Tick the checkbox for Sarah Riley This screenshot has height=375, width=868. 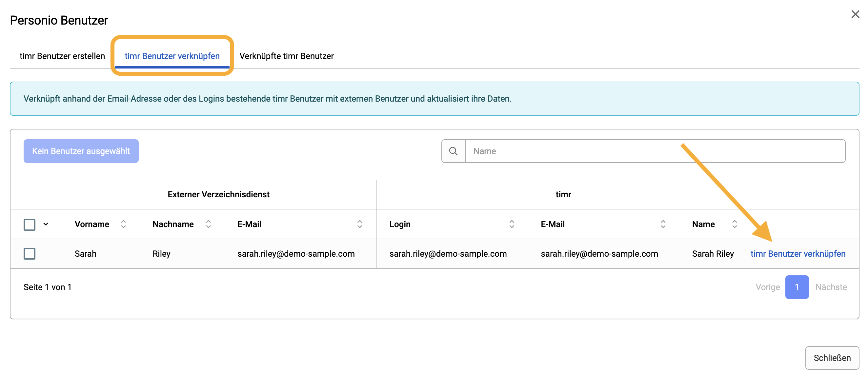click(x=30, y=254)
